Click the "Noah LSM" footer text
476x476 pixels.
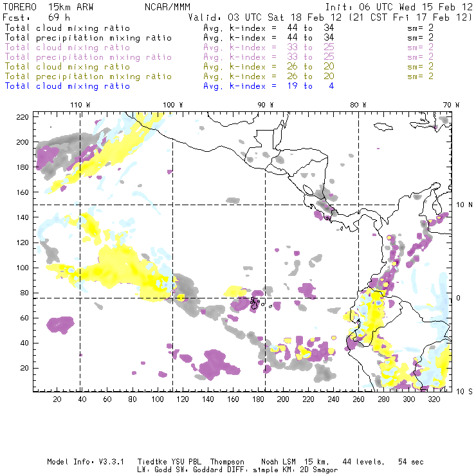point(279,462)
